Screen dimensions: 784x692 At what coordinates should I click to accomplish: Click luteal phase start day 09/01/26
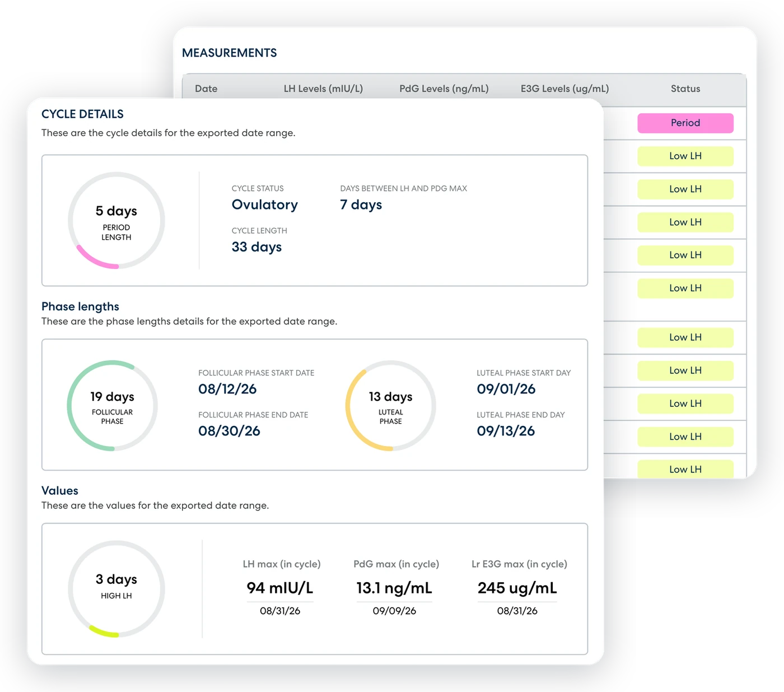pyautogui.click(x=506, y=389)
